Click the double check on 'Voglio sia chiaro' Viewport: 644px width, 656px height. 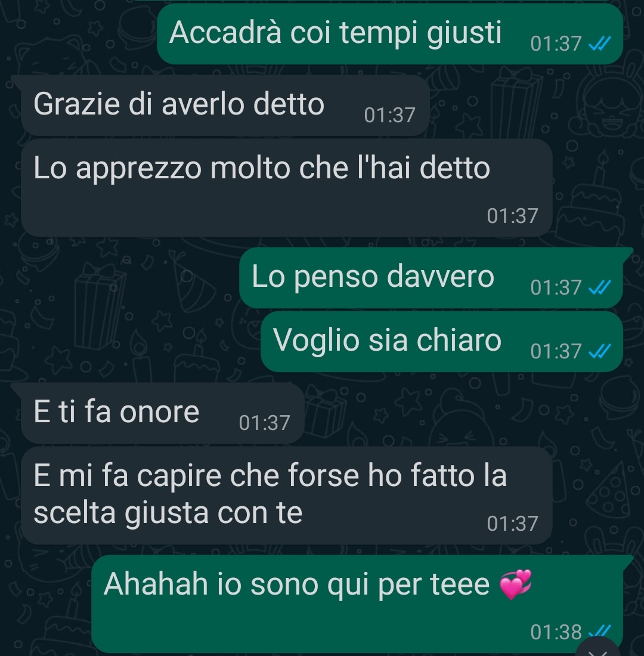coord(600,351)
